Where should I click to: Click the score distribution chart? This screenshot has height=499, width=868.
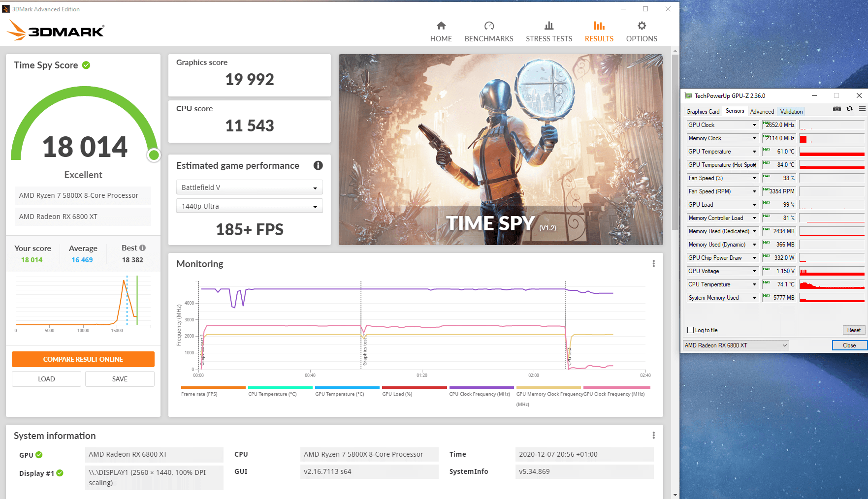click(83, 302)
